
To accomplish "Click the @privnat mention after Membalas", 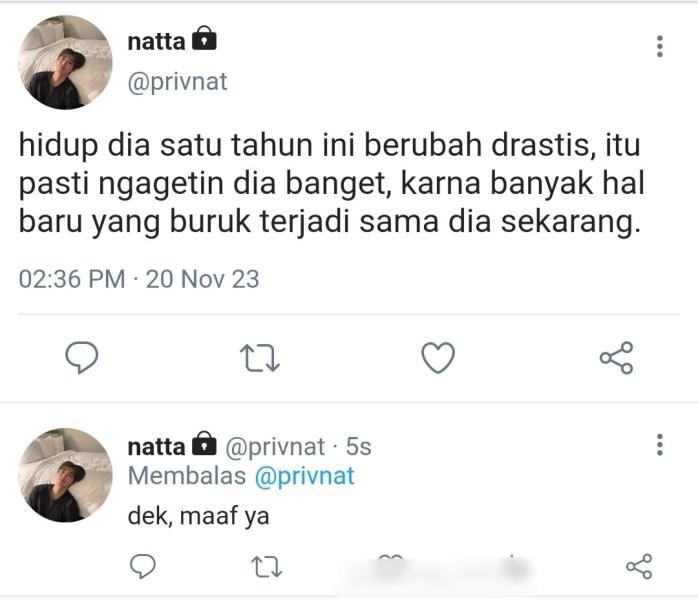I will (305, 476).
